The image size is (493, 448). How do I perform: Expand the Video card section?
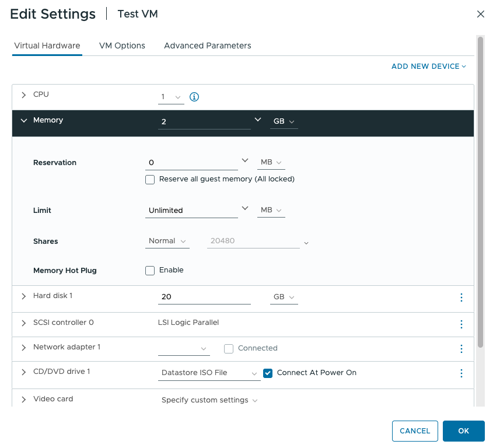[x=23, y=400]
